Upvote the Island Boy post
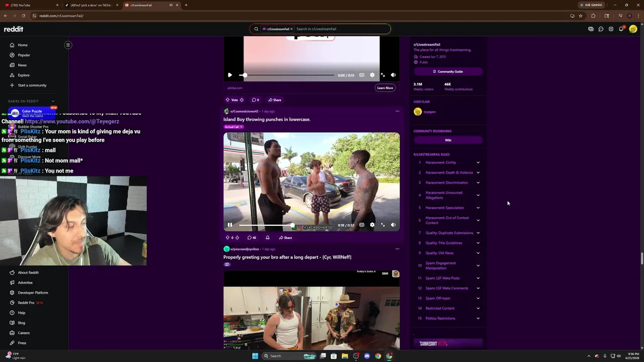Viewport: 644px width, 362px height. (x=227, y=238)
